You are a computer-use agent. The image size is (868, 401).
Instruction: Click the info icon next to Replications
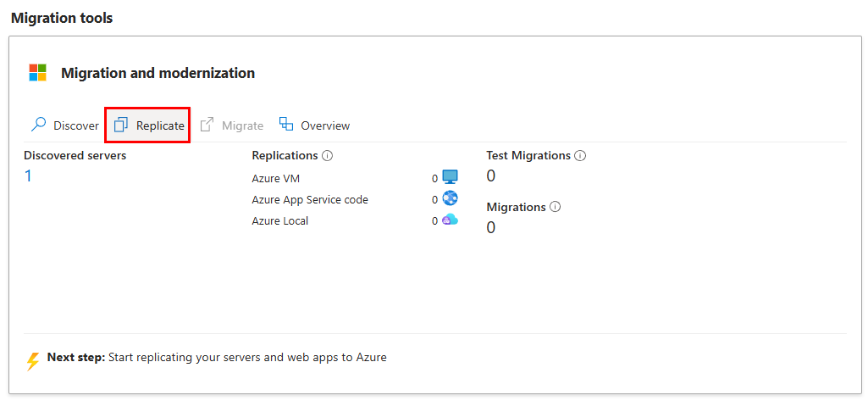327,156
